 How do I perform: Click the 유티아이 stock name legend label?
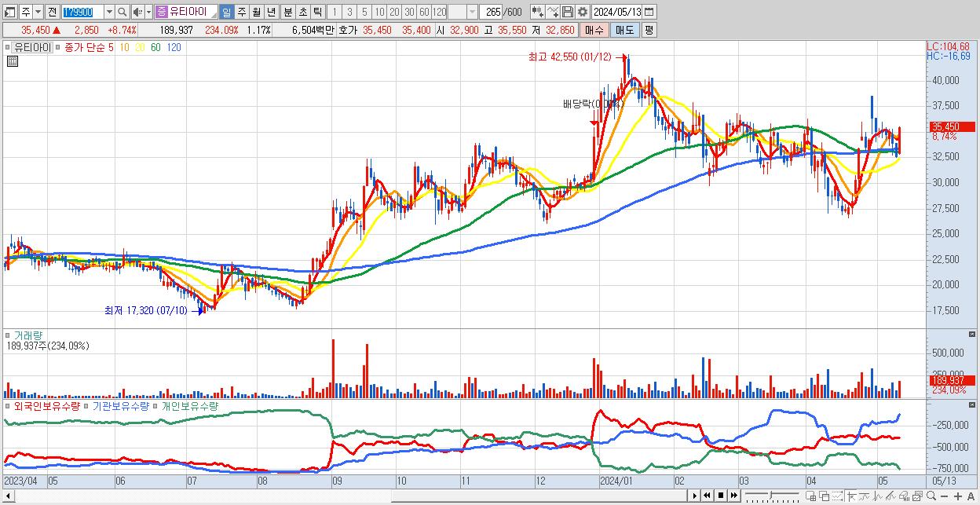tap(32, 47)
